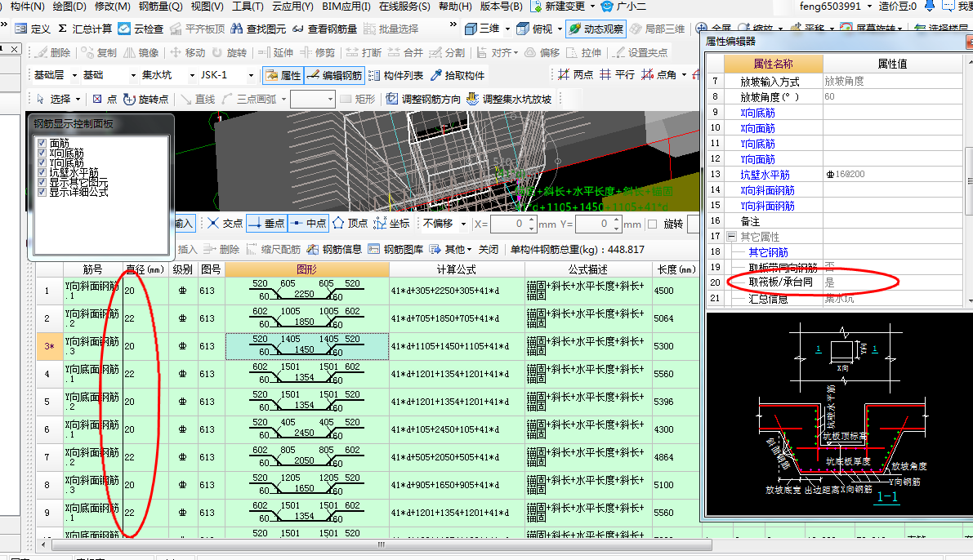Viewport: 973px width, 560px height.
Task: Choose 点 point drawing tool
Action: (x=105, y=99)
